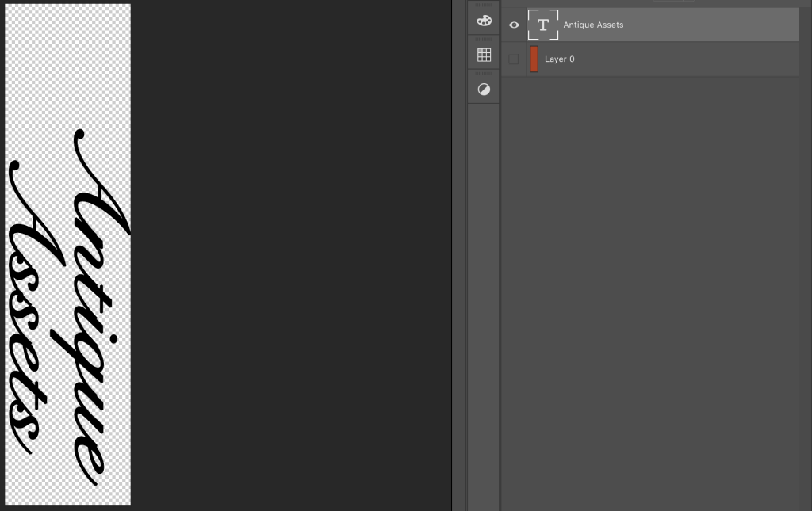Screen dimensions: 812x511
Task: Select the Antique Assets layer by name
Action: click(x=593, y=25)
